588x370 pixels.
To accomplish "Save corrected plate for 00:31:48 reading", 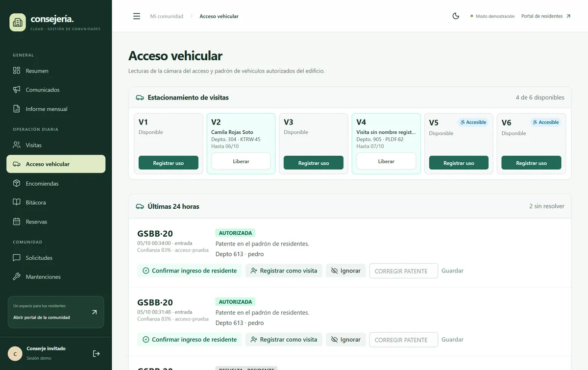I will [x=452, y=339].
